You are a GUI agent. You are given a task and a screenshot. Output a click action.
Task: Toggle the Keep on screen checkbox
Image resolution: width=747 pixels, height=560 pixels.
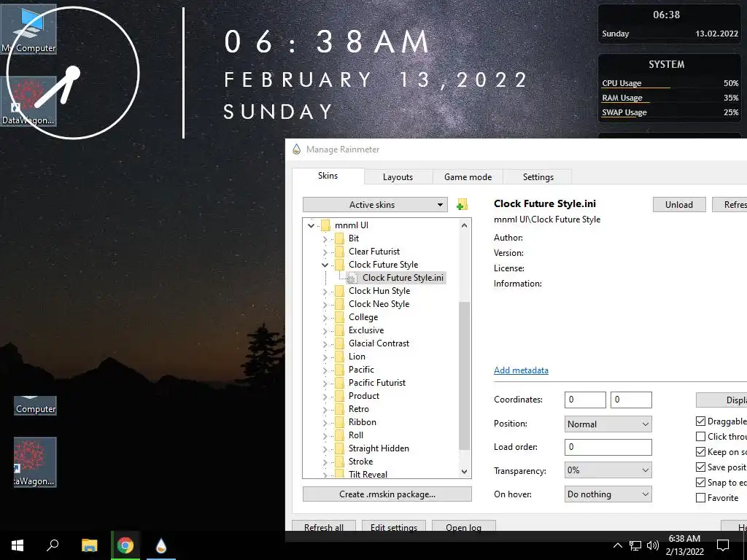(701, 451)
